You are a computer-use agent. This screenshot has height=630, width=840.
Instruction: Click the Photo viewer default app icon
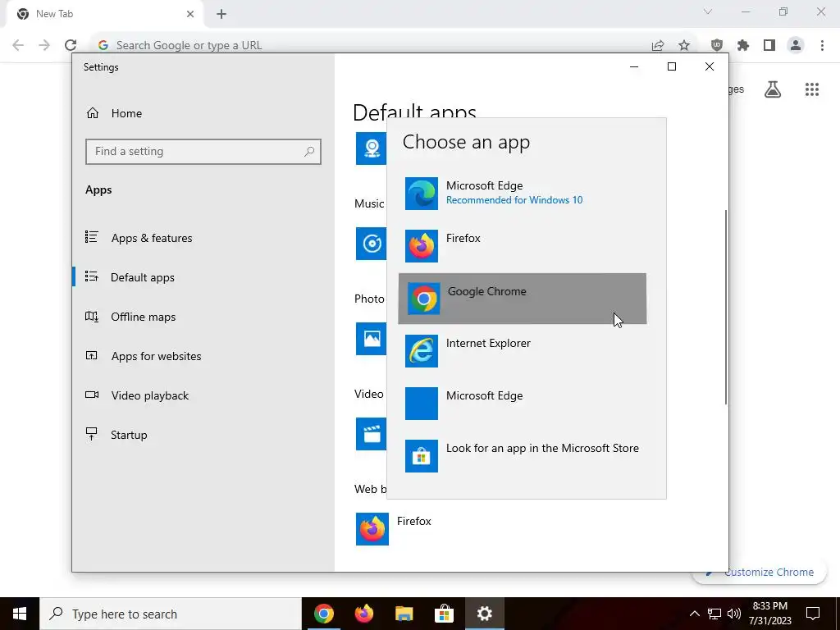(x=371, y=339)
